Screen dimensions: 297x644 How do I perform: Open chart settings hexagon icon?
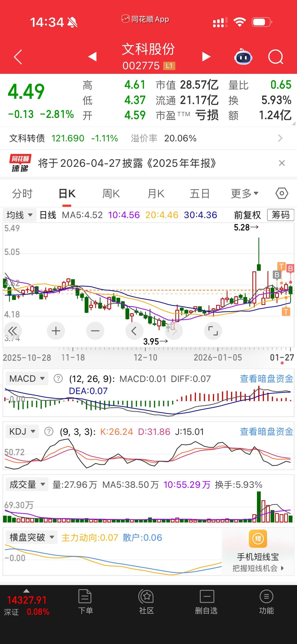[282, 194]
